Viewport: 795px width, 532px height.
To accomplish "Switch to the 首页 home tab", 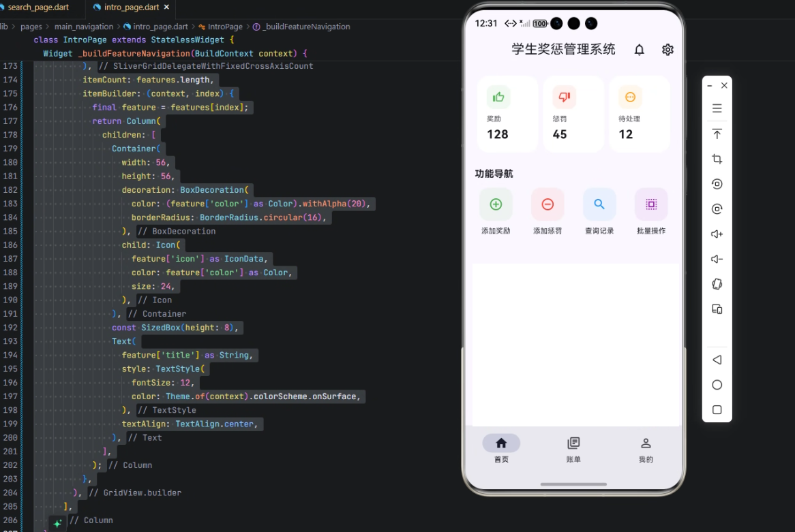I will [x=501, y=449].
